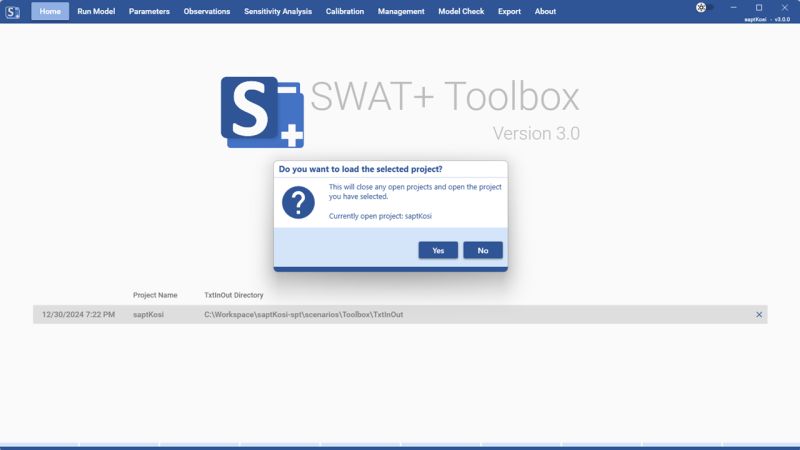The image size is (800, 450).
Task: Confirm loading project with Yes button
Action: [438, 251]
